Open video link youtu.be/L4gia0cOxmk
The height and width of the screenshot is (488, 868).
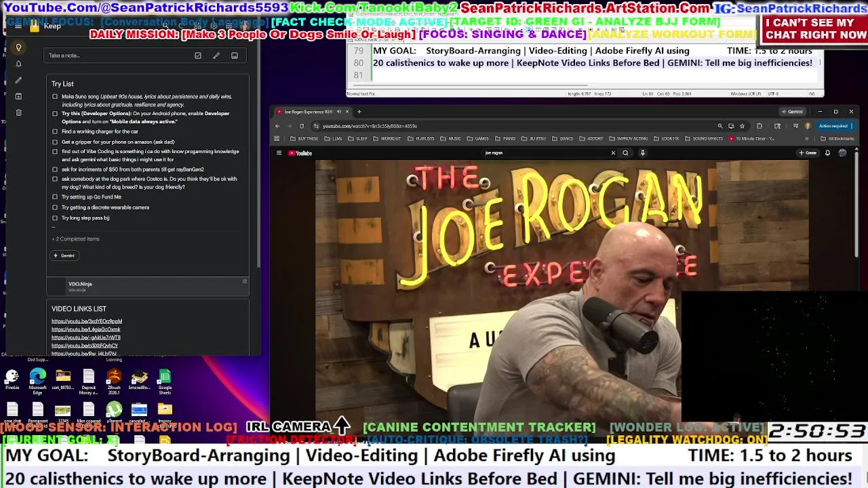86,329
